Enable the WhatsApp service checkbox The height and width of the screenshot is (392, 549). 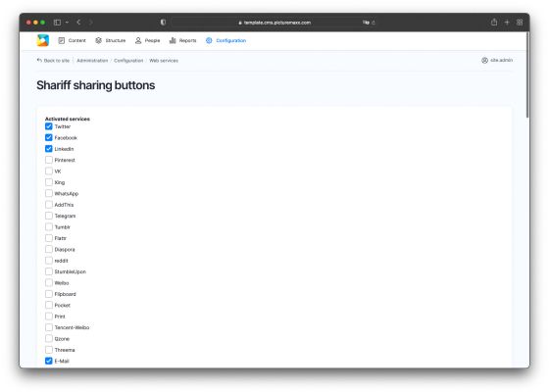click(x=49, y=194)
